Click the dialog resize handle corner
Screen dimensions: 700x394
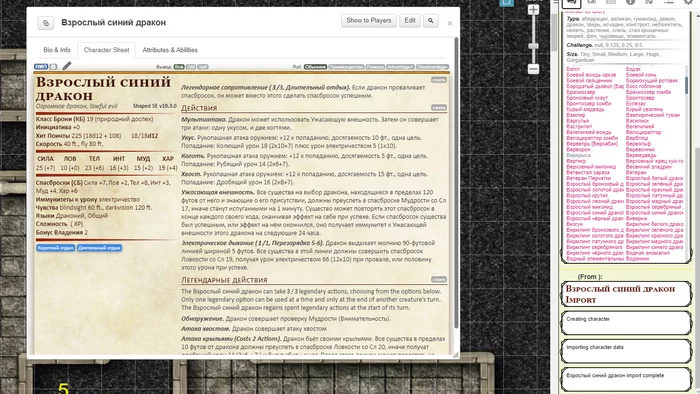pos(455,355)
